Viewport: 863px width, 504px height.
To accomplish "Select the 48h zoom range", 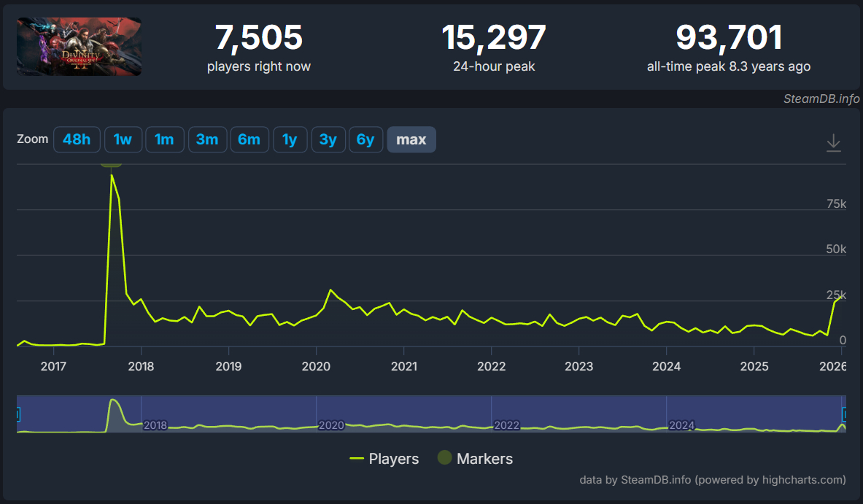I will pyautogui.click(x=77, y=139).
